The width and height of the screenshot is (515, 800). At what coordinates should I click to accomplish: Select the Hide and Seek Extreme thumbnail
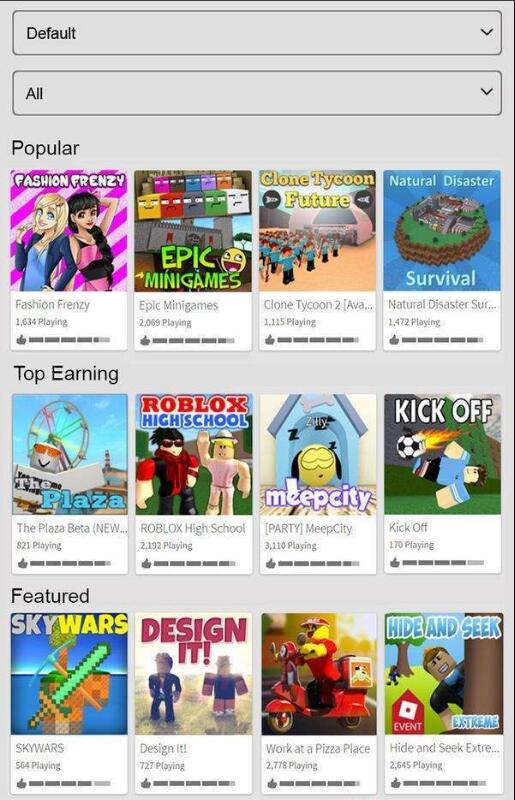coord(444,673)
